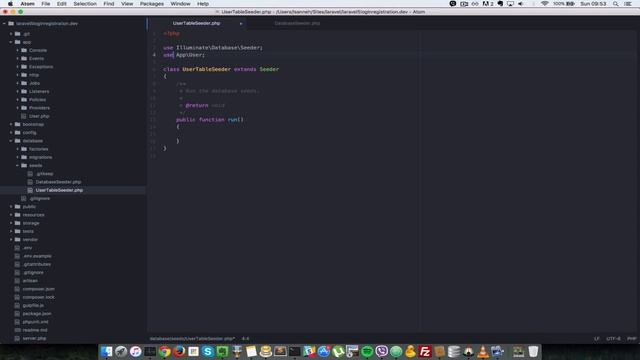The image size is (640, 360).
Task: Click the file path in status bar
Action: point(192,339)
